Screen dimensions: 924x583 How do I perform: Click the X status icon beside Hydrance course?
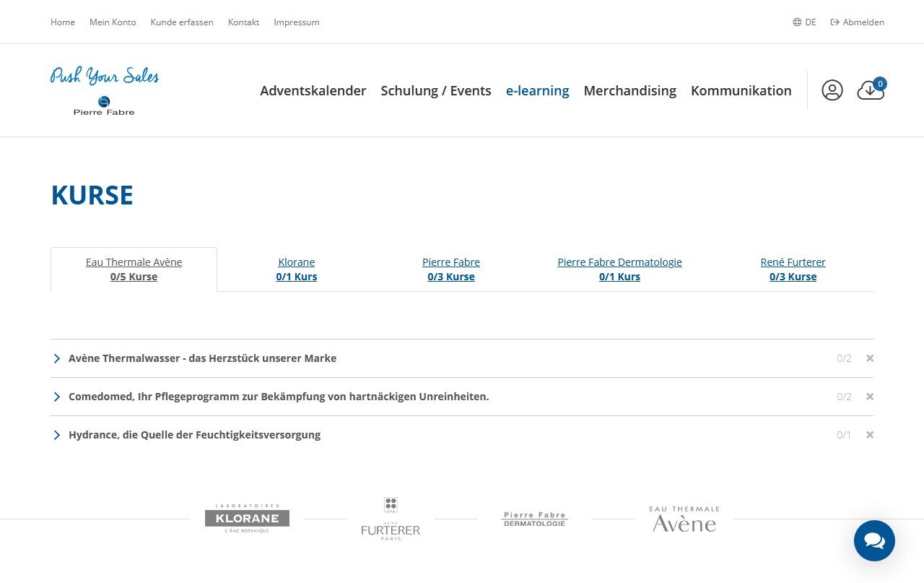click(870, 435)
